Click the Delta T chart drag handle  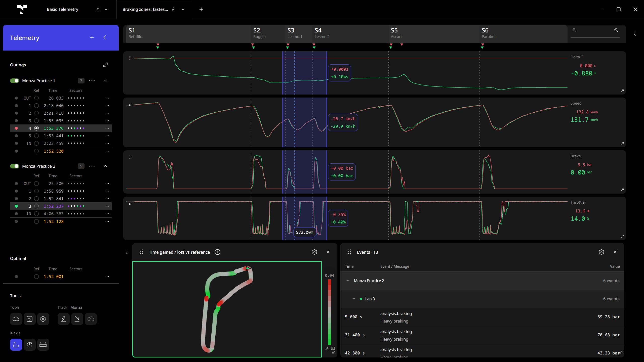130,58
